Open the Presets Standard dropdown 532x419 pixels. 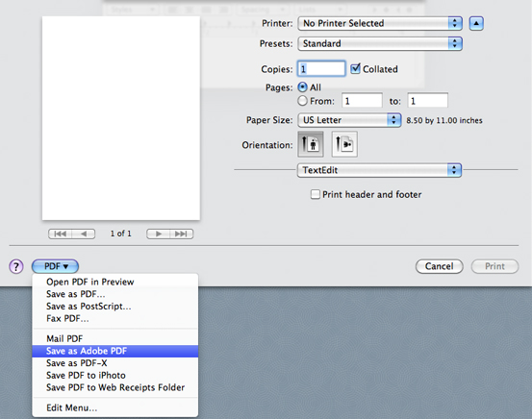380,44
